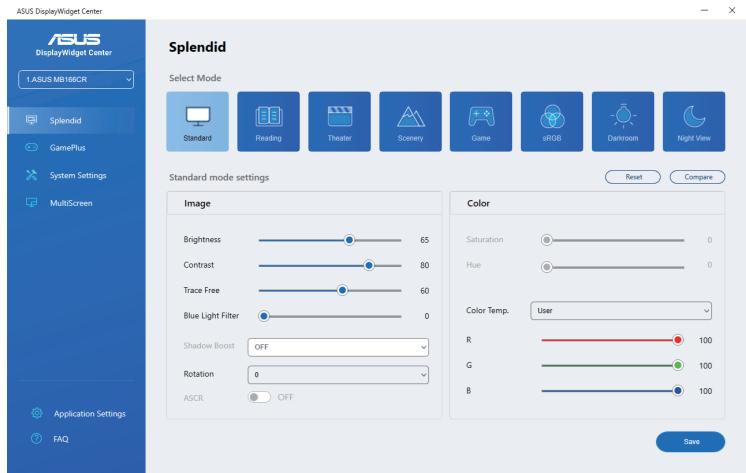The image size is (746, 473).
Task: Click the Standard mode settings heading
Action: (219, 177)
